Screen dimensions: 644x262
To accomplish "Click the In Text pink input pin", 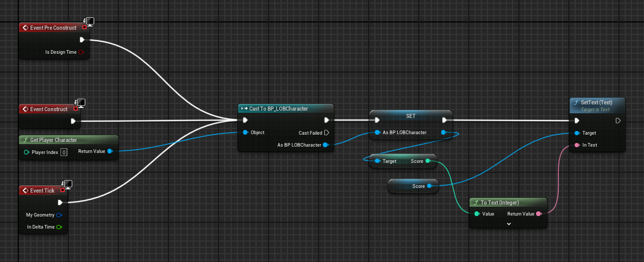I will (x=577, y=145).
